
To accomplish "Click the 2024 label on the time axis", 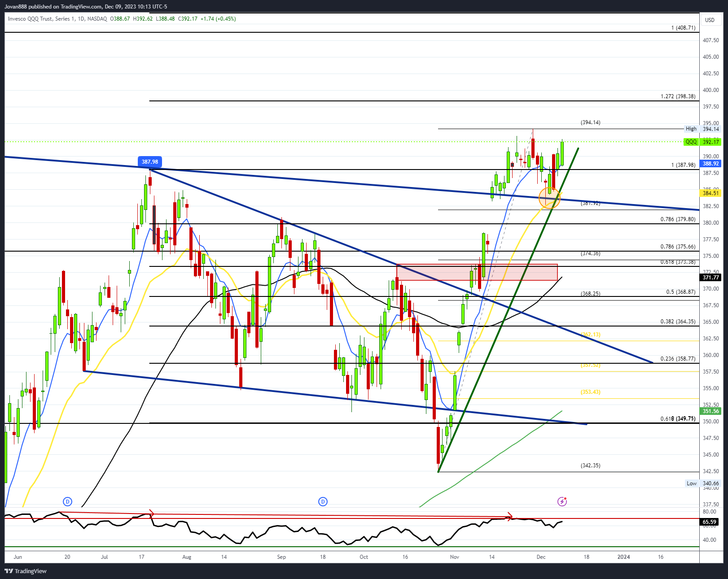I will (623, 557).
